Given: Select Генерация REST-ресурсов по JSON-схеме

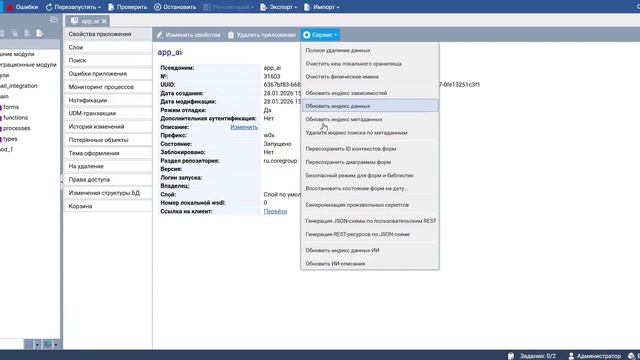Looking at the screenshot, I should point(370,234).
